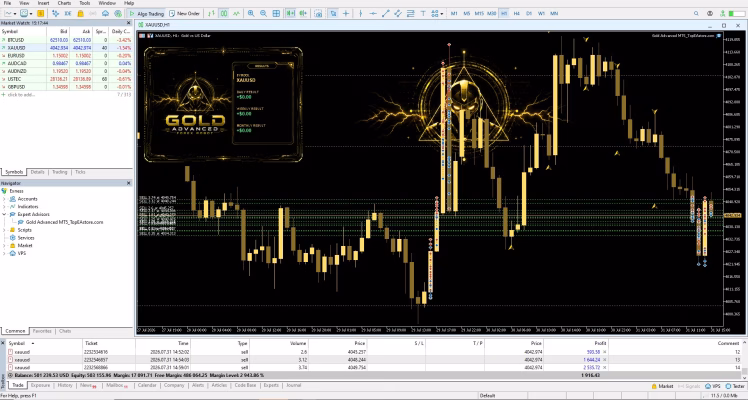748x400 pixels.
Task: Switch timeframe to H4
Action: pyautogui.click(x=517, y=13)
